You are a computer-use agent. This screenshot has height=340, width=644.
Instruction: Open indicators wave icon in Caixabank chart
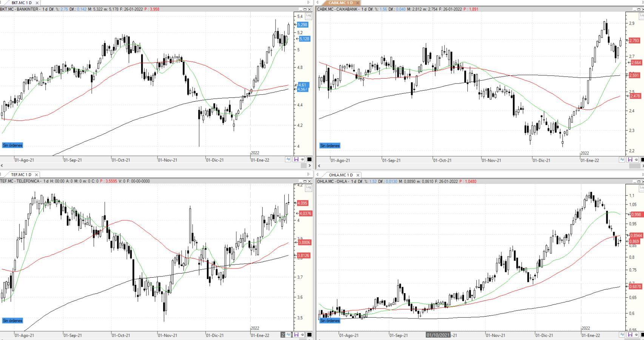(x=622, y=160)
